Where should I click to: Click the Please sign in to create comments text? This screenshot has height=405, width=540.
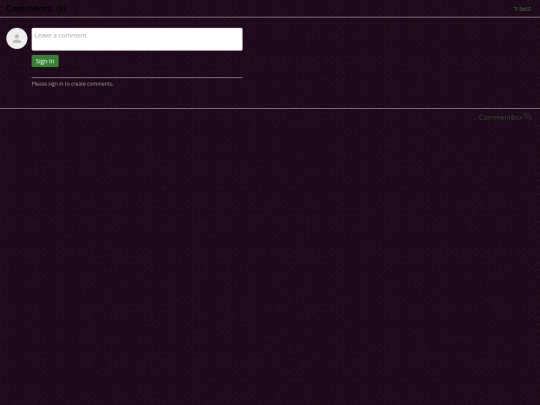pos(72,84)
